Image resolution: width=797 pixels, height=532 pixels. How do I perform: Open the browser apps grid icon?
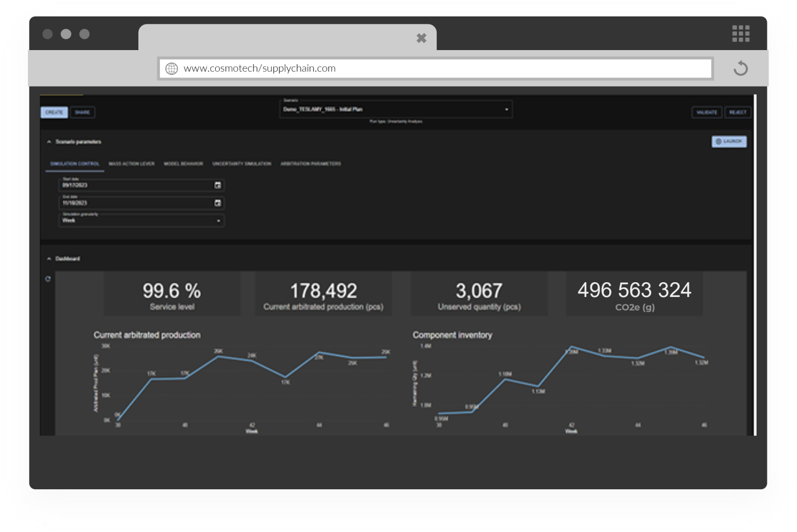click(741, 34)
